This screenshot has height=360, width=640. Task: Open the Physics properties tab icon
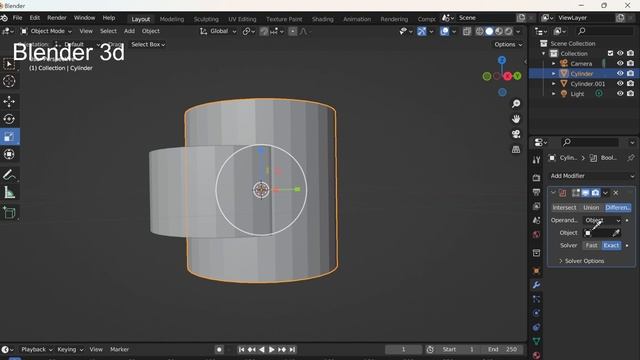(536, 313)
